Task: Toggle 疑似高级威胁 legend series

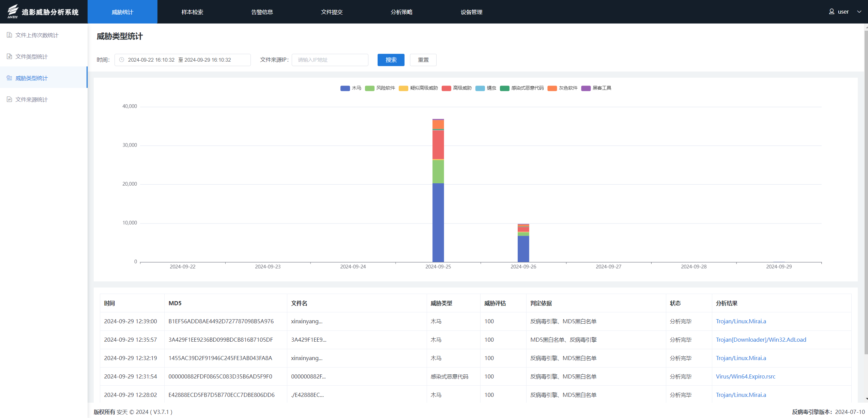Action: 418,88
